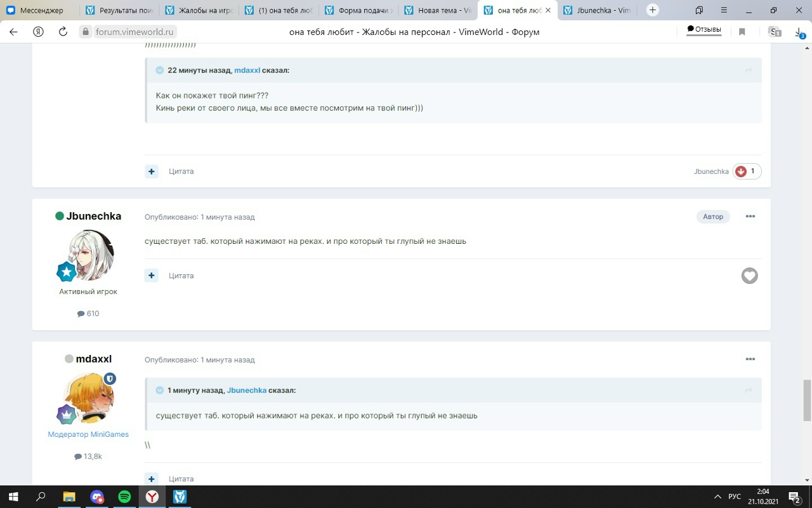Click the share arrow on the top quote
The height and width of the screenshot is (508, 812).
(749, 70)
